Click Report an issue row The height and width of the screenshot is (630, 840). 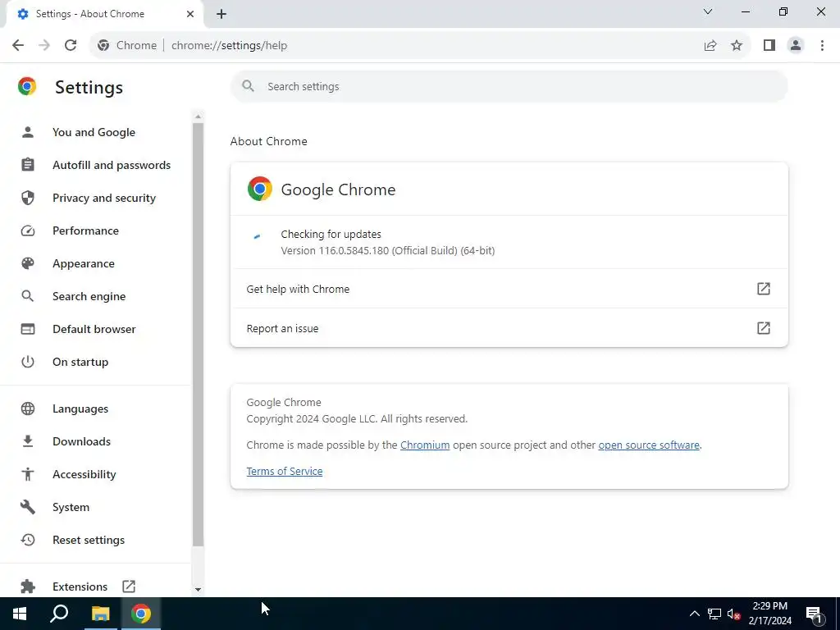509,328
